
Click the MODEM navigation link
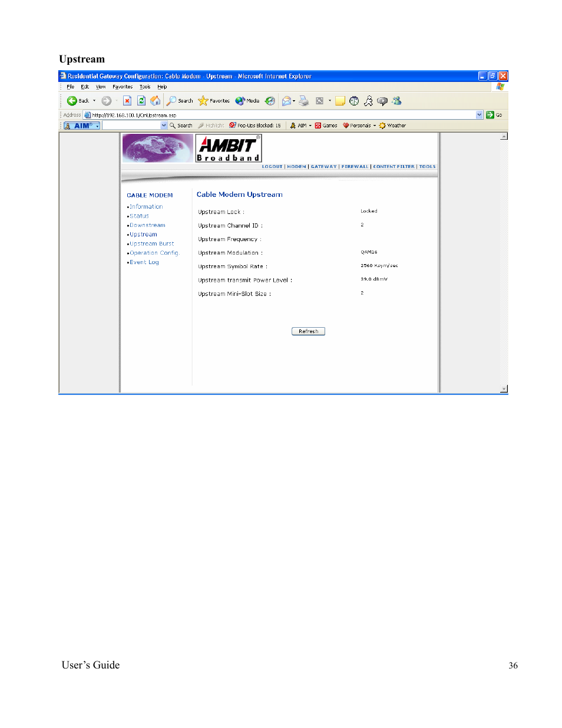(296, 167)
